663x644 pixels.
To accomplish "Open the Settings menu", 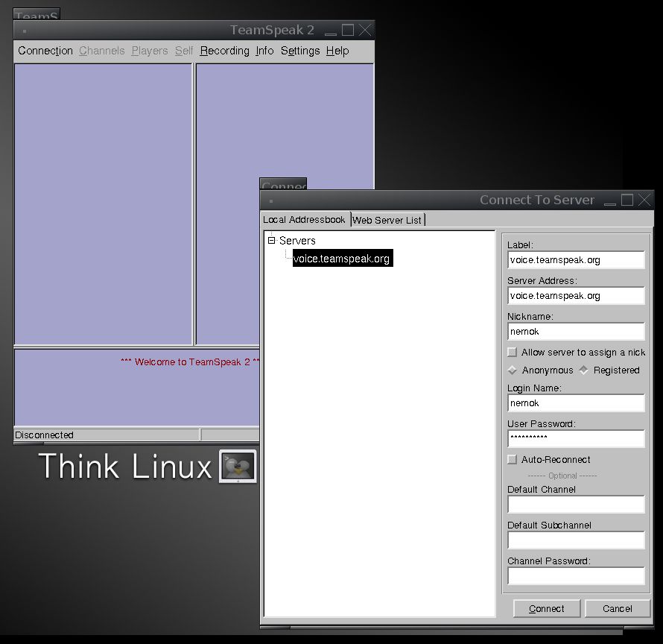I will pos(300,51).
